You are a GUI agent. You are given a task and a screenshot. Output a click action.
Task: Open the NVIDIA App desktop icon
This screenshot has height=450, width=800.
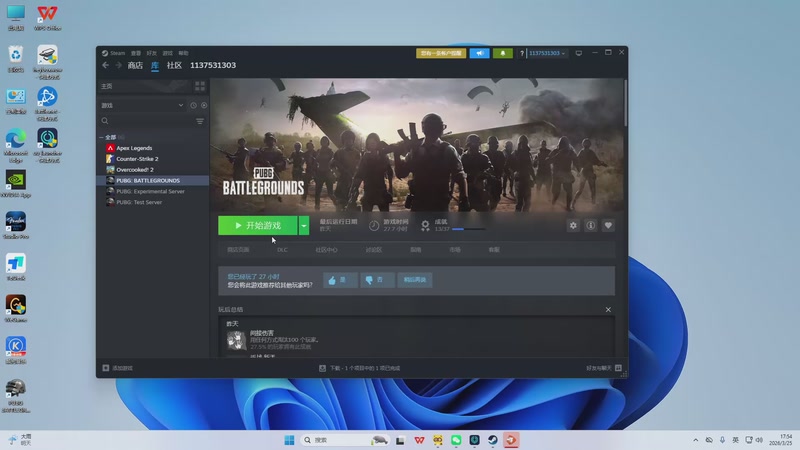[16, 184]
